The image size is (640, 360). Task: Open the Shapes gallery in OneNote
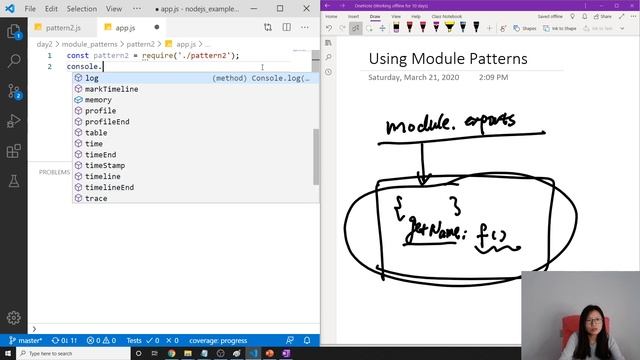coord(525,28)
